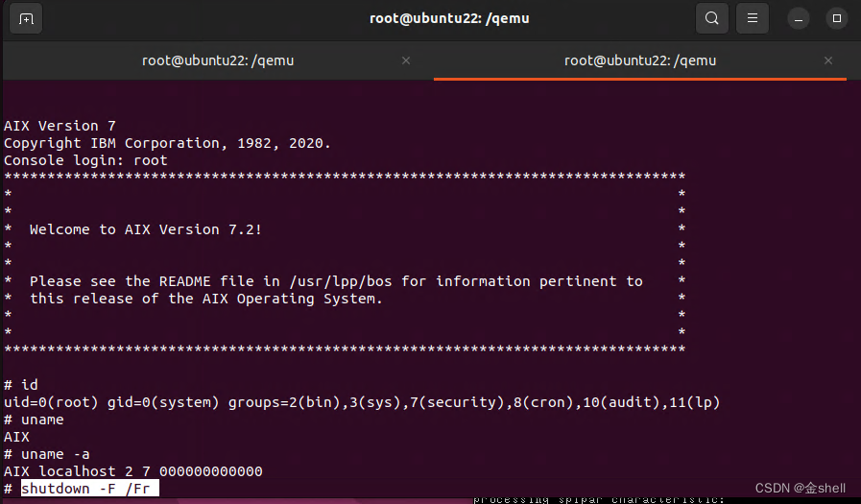Click the 'Console login: root' line
The width and height of the screenshot is (861, 504).
pos(85,160)
